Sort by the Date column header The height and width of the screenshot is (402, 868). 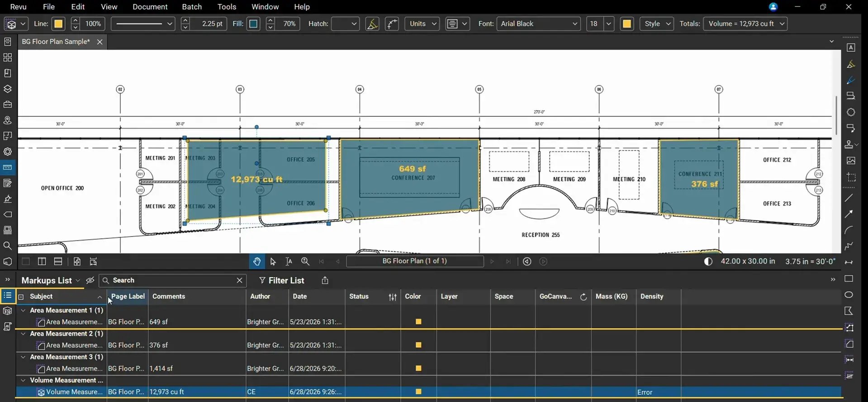coord(299,297)
